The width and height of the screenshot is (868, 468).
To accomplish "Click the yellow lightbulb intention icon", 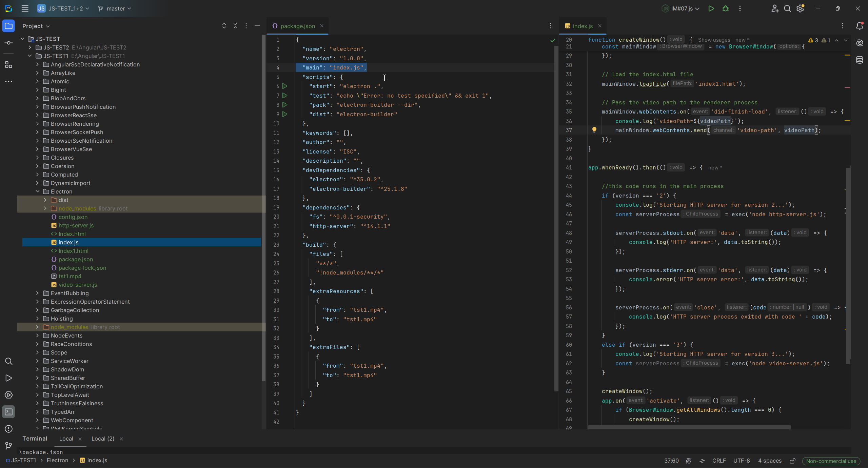I will coord(594,130).
